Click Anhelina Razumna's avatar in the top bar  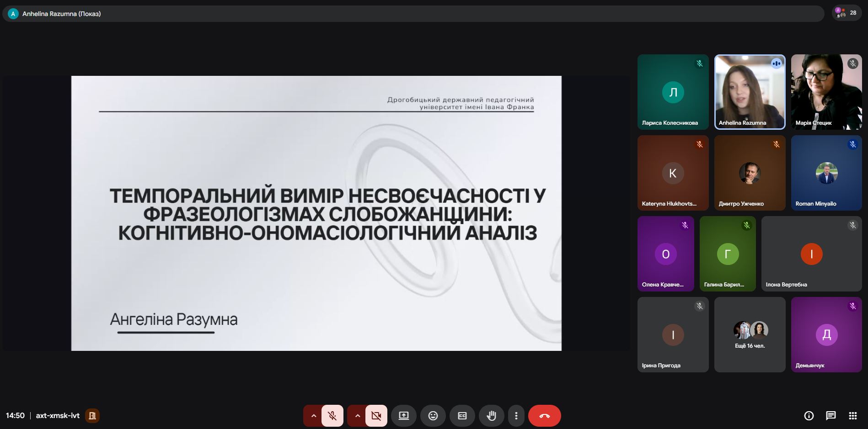pyautogui.click(x=12, y=14)
